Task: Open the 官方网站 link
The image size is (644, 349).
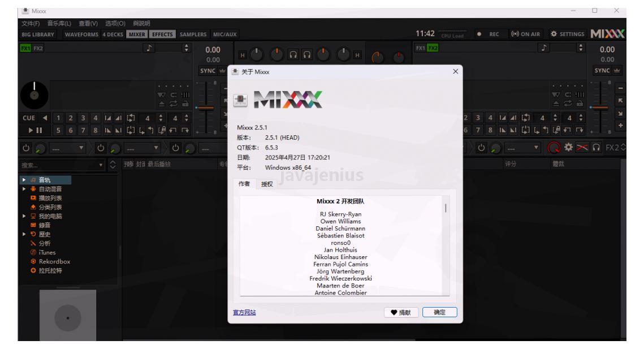Action: click(x=244, y=312)
